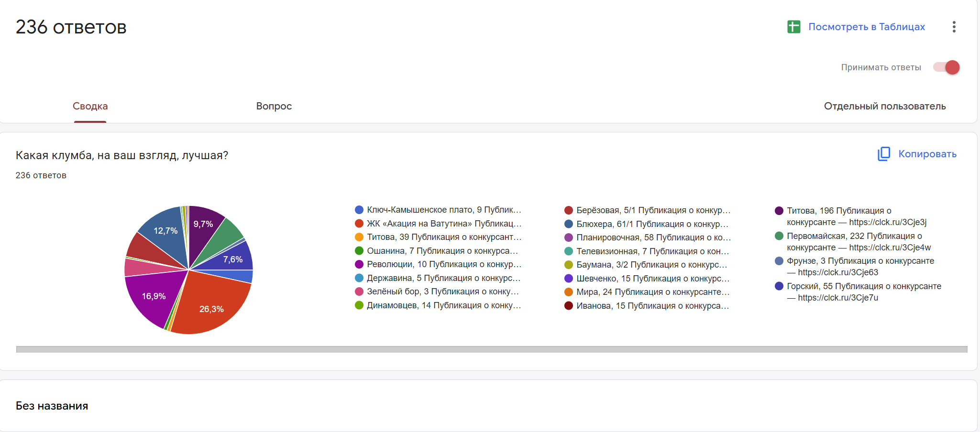Image resolution: width=980 pixels, height=432 pixels.
Task: Click the Ключ-Камышенское плато legend color dot
Action: [x=359, y=210]
